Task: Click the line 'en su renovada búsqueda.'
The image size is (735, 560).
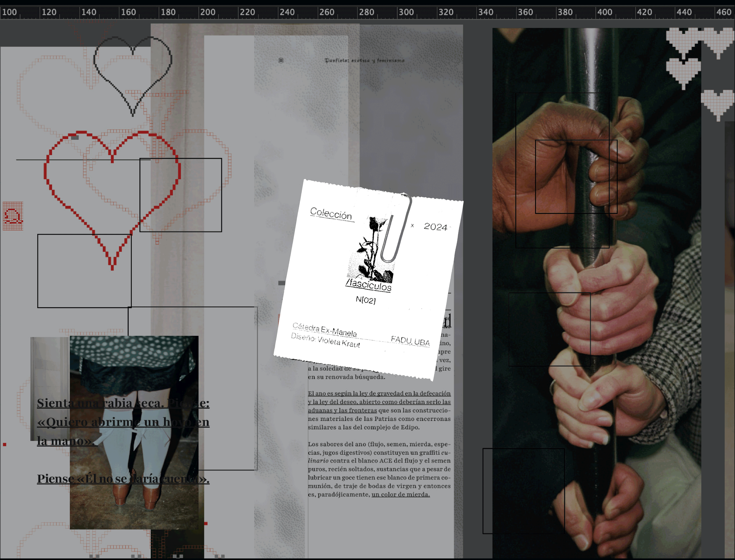Action: tap(346, 377)
